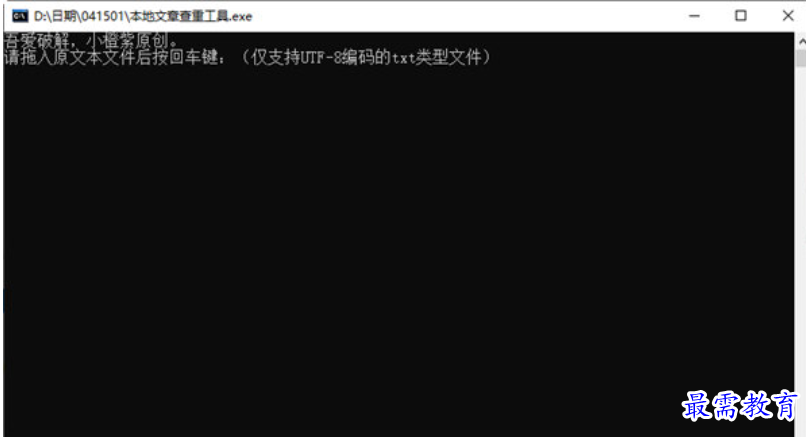Click the D:\日期 part of title path
The image size is (806, 437).
click(56, 16)
